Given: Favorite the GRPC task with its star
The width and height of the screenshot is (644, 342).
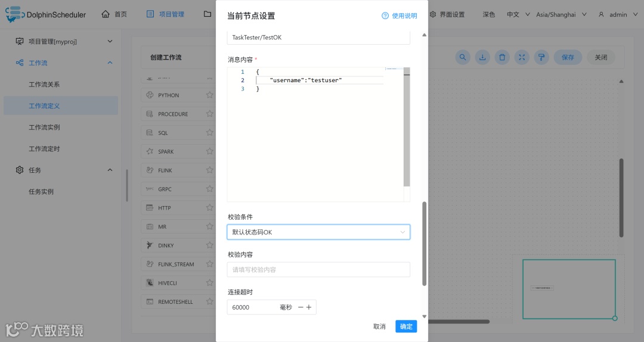Looking at the screenshot, I should (210, 189).
